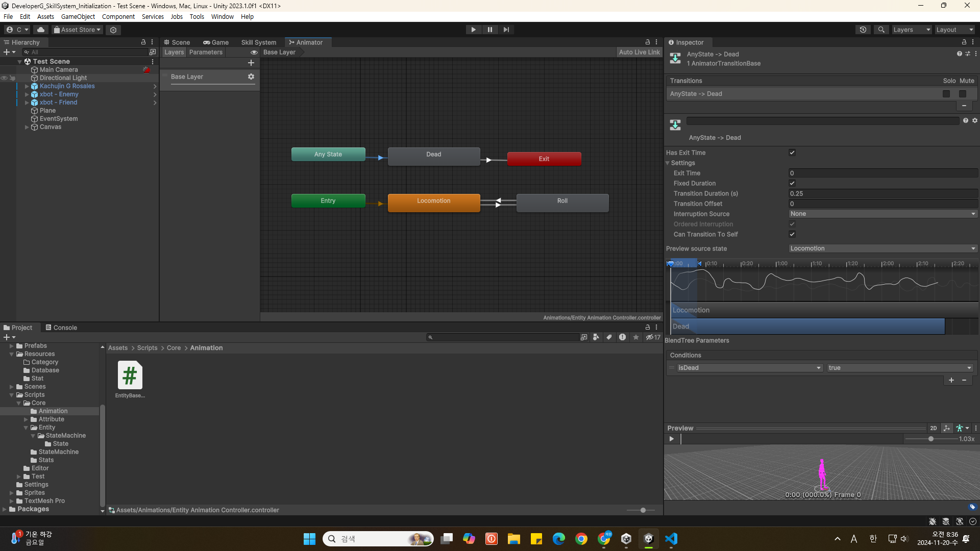
Task: Select the Dead state node
Action: [434, 156]
